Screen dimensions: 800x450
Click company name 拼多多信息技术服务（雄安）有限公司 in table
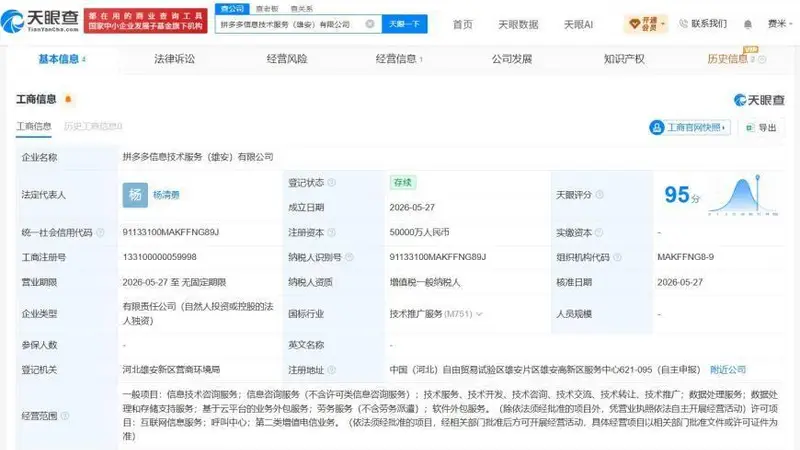click(x=198, y=157)
